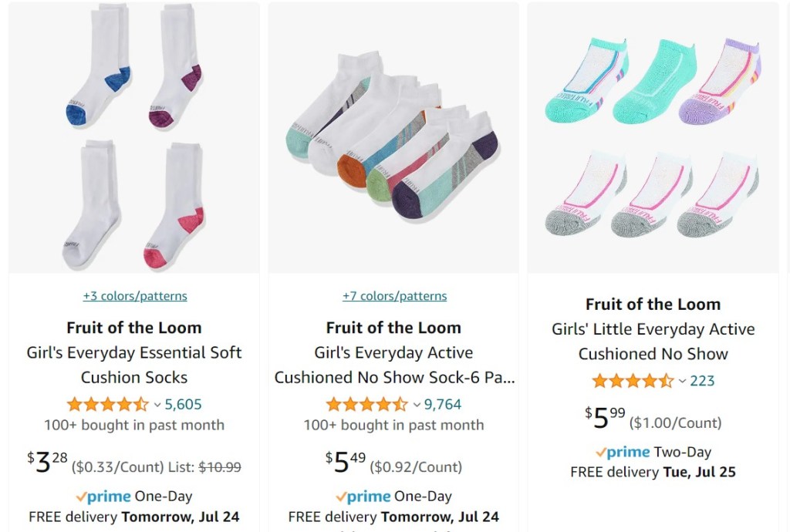Open Girl's Everyday Essential Soft Cushion Socks title
The height and width of the screenshot is (532, 790).
[134, 365]
